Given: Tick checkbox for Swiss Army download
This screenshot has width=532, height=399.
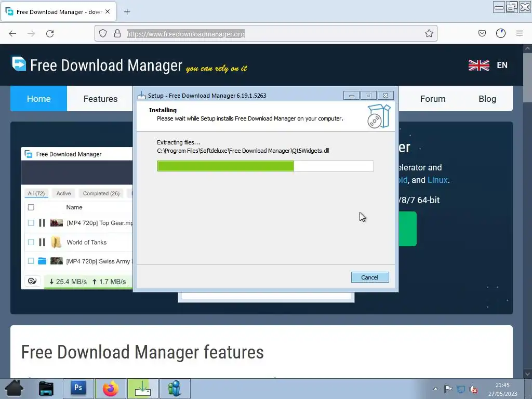Looking at the screenshot, I should [31, 261].
